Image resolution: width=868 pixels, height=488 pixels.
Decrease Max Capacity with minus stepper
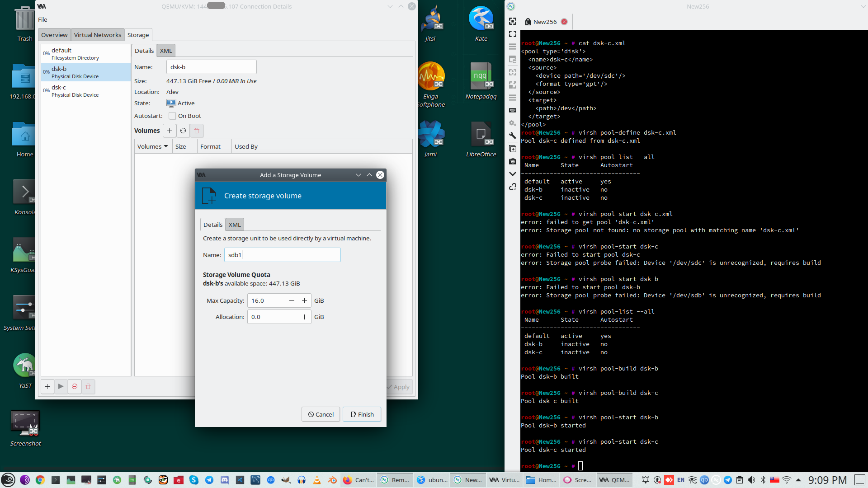pos(292,300)
